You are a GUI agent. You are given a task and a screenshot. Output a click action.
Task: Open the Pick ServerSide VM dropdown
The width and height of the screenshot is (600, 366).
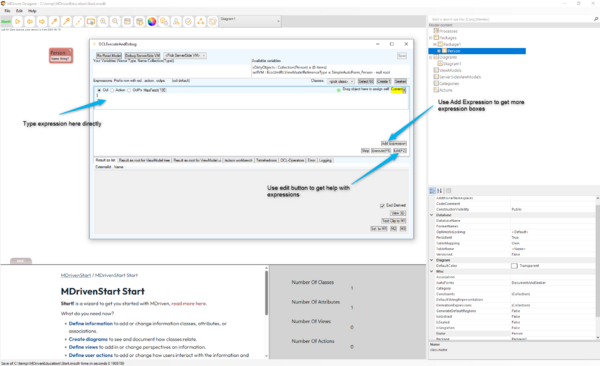pos(185,56)
